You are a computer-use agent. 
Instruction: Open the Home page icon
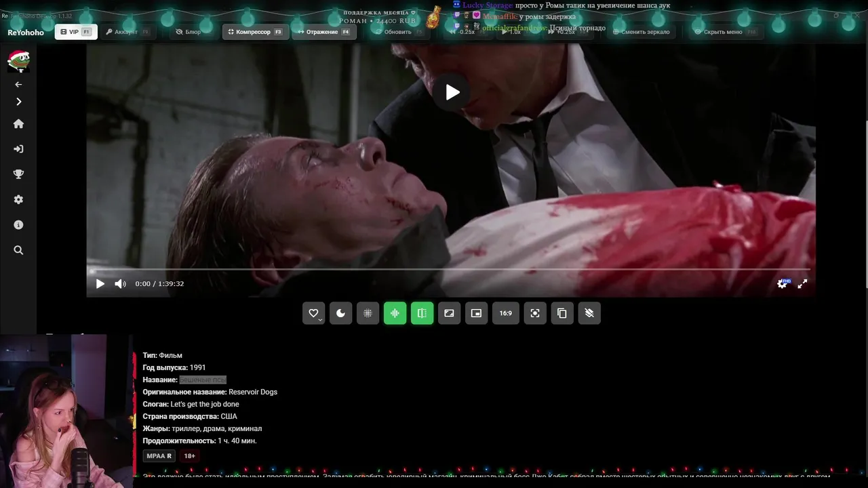point(18,124)
